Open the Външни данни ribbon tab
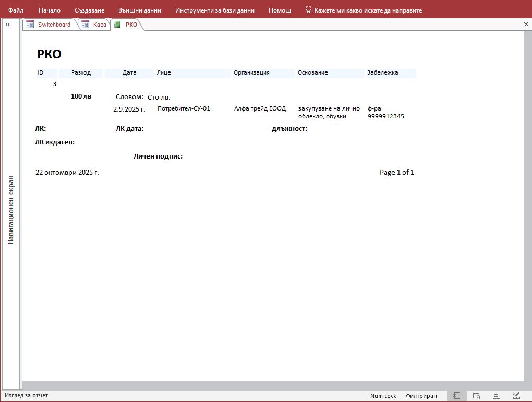The height and width of the screenshot is (402, 532). point(139,10)
